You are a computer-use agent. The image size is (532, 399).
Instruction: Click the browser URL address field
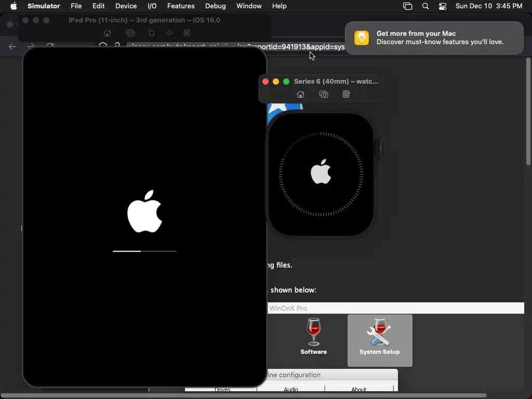coord(235,46)
